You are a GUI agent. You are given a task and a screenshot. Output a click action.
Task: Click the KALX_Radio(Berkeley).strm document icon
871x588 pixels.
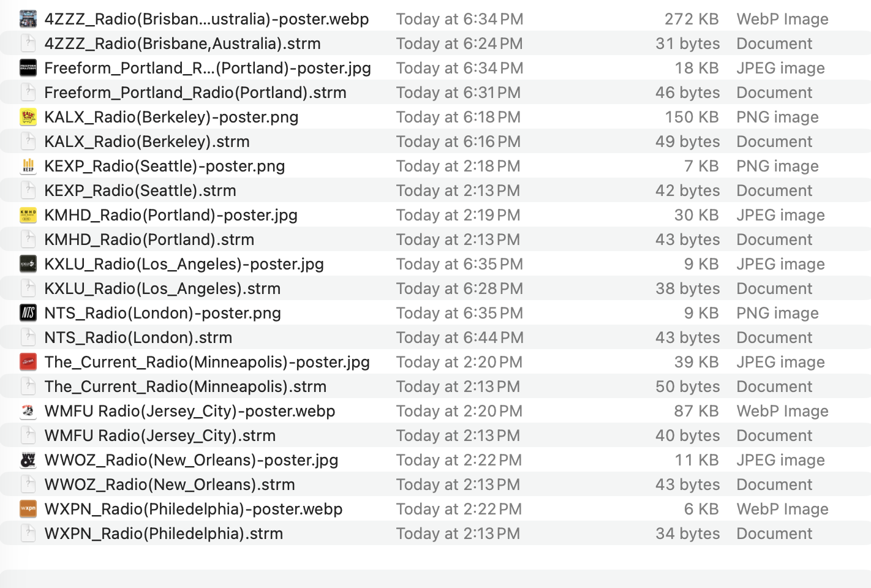point(28,141)
